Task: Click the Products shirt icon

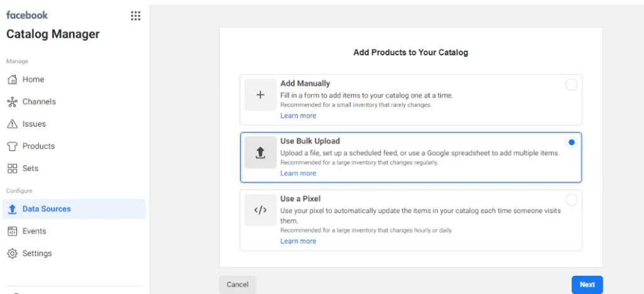Action: (12, 146)
